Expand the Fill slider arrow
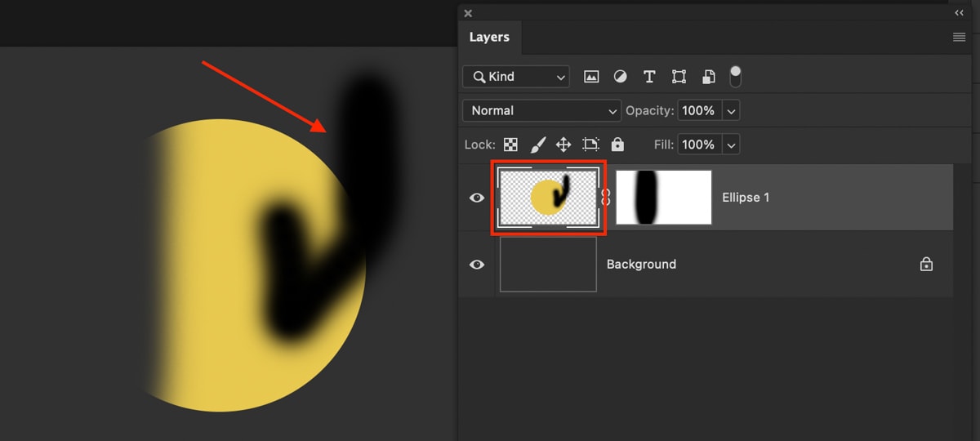Image resolution: width=980 pixels, height=441 pixels. pos(731,145)
